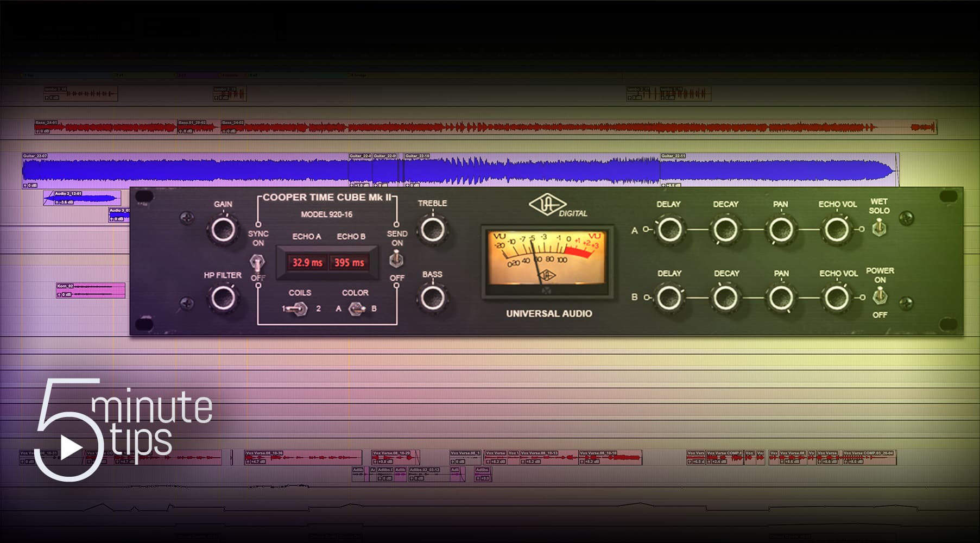The image size is (980, 543).
Task: Click the ECHO A 32.9 ms display
Action: [x=307, y=263]
